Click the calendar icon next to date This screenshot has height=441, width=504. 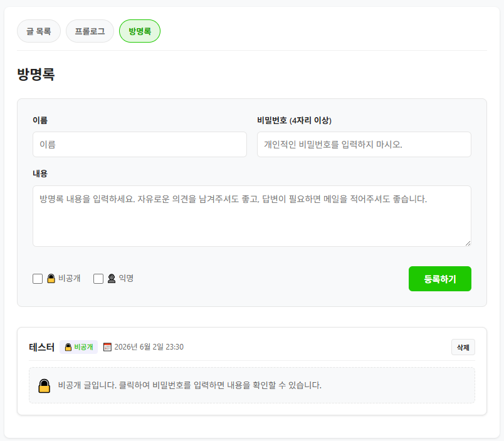coord(107,347)
